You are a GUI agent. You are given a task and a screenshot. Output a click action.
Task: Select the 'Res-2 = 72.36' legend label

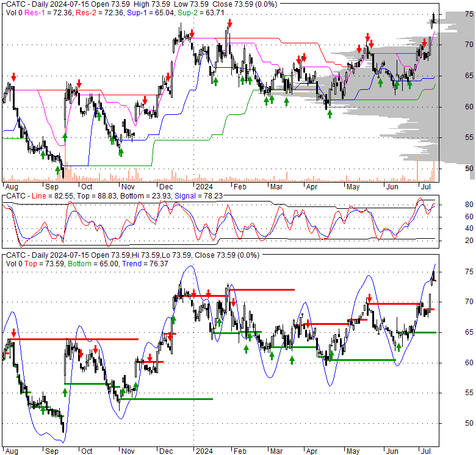click(99, 13)
